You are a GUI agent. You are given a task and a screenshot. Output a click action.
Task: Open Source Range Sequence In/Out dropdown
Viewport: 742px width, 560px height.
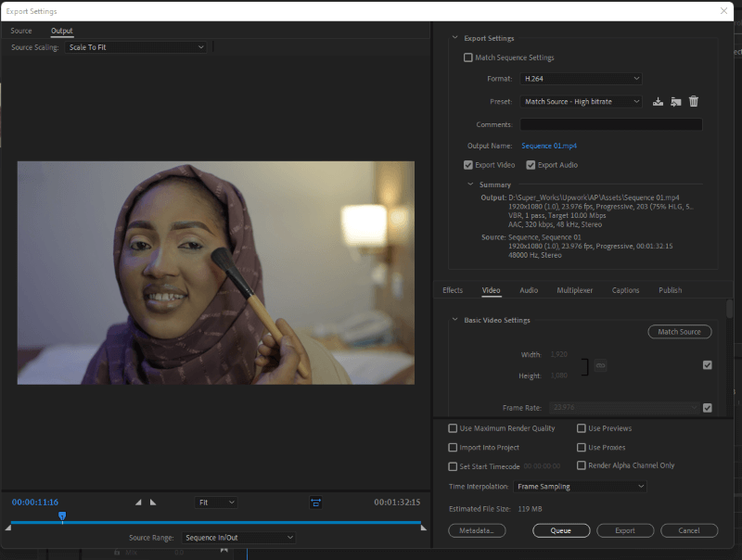tap(238, 538)
